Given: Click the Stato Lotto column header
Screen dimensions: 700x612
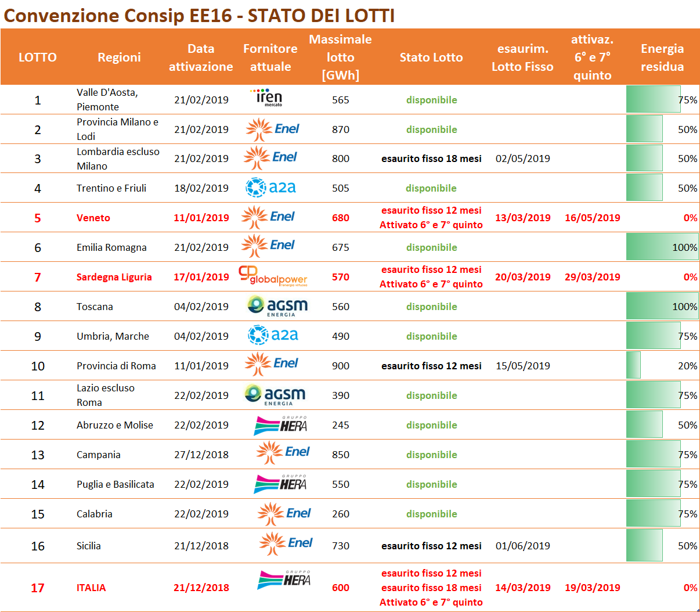Looking at the screenshot, I should (x=431, y=57).
